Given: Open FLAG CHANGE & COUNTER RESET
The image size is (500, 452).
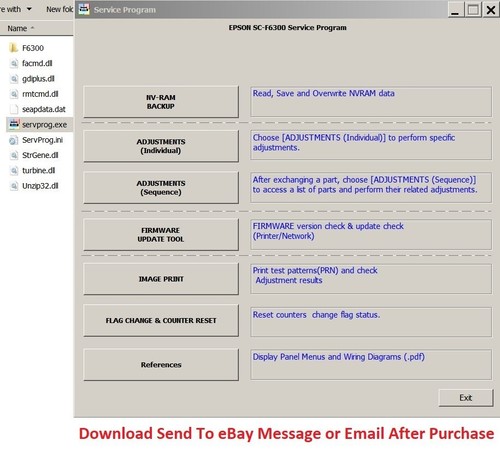Looking at the screenshot, I should pyautogui.click(x=161, y=320).
